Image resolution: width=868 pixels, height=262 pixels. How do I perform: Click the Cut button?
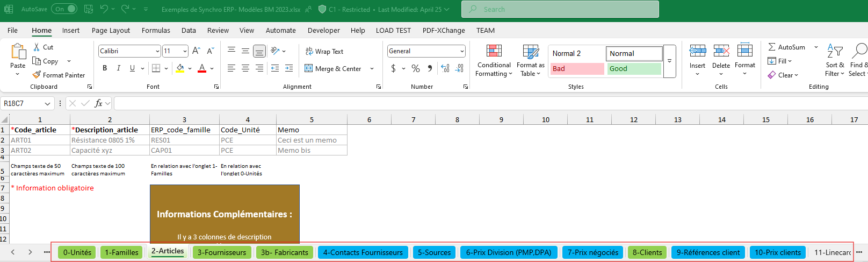[43, 47]
